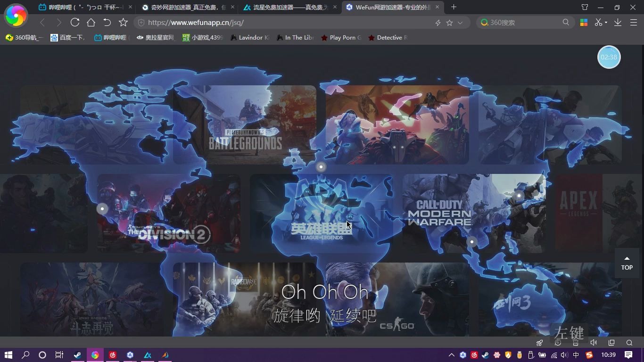Click the rocket accelerator icon in status bar
644x362 pixels.
click(540, 343)
